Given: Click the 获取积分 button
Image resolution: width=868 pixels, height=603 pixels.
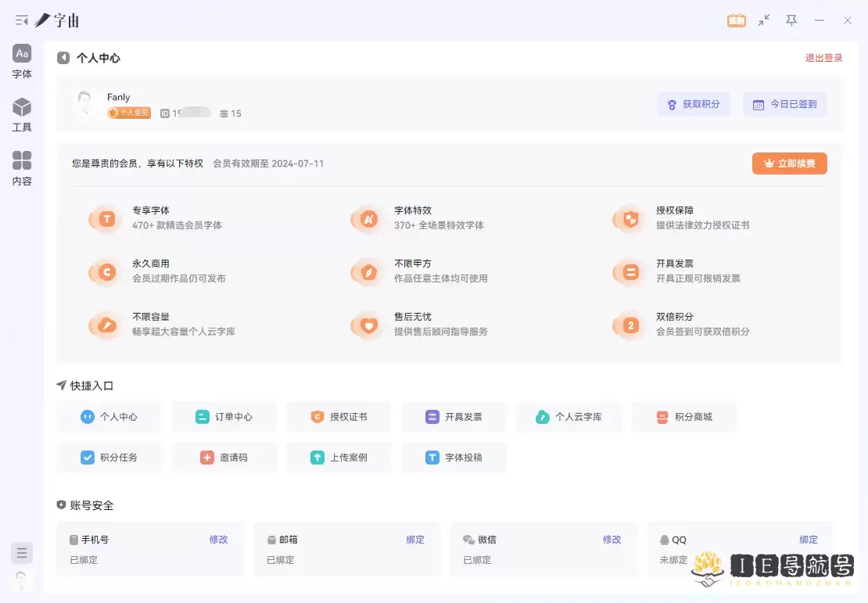Looking at the screenshot, I should (x=694, y=104).
